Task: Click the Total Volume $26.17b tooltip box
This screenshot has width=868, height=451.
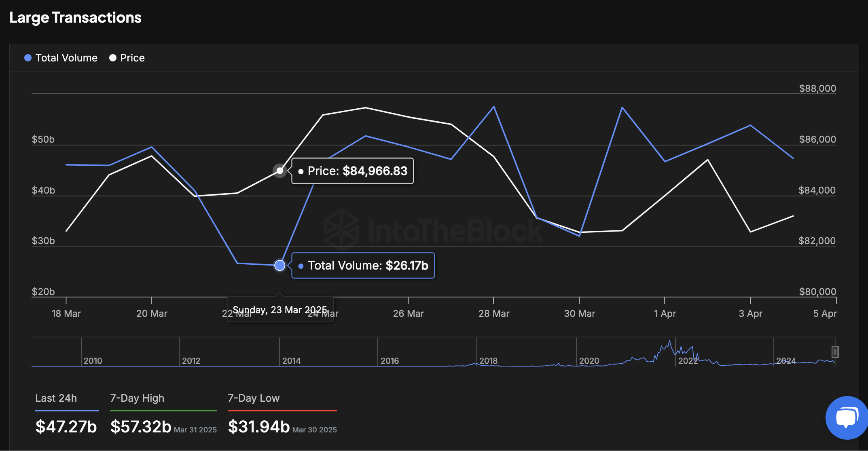Action: tap(363, 266)
